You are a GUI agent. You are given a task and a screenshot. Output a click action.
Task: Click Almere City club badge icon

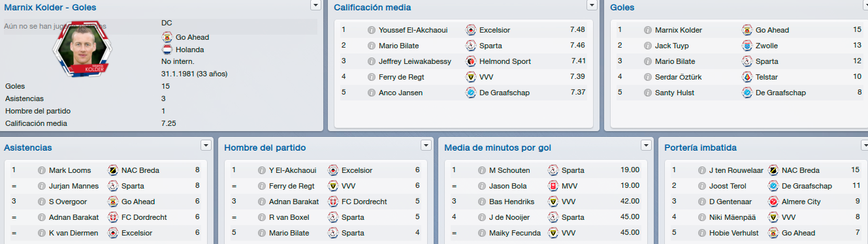[773, 202]
